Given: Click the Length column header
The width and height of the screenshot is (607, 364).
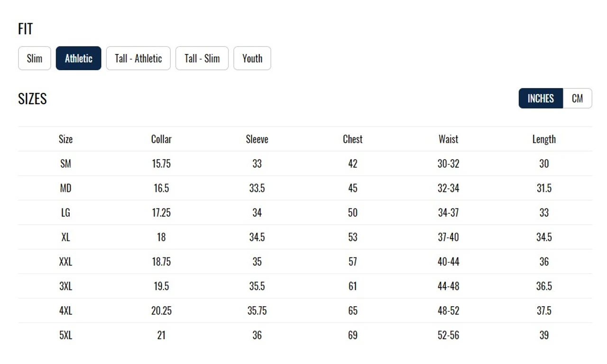Looking at the screenshot, I should pos(544,139).
